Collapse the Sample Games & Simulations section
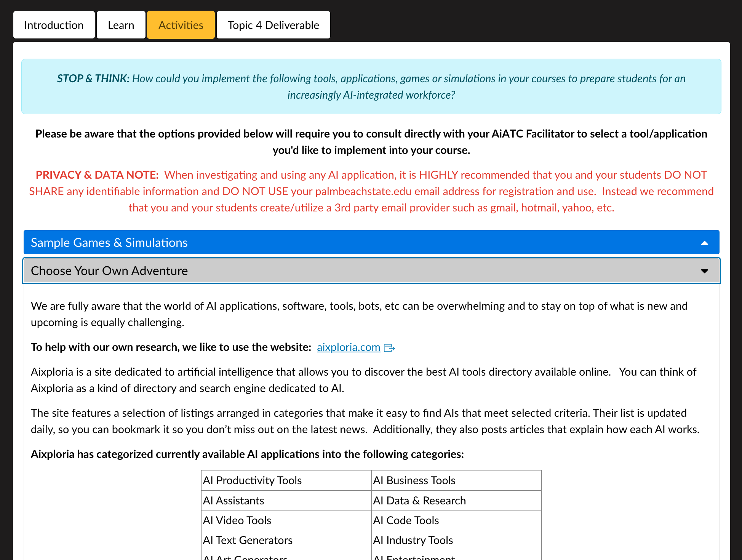Viewport: 742px width, 560px height. click(x=109, y=243)
